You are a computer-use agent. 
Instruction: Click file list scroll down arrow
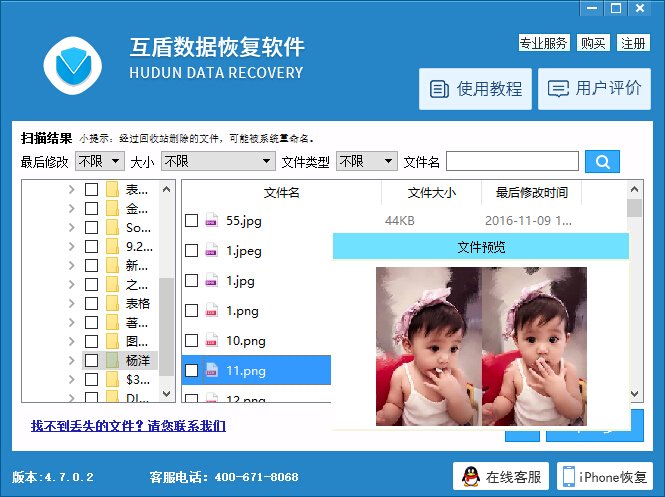634,394
